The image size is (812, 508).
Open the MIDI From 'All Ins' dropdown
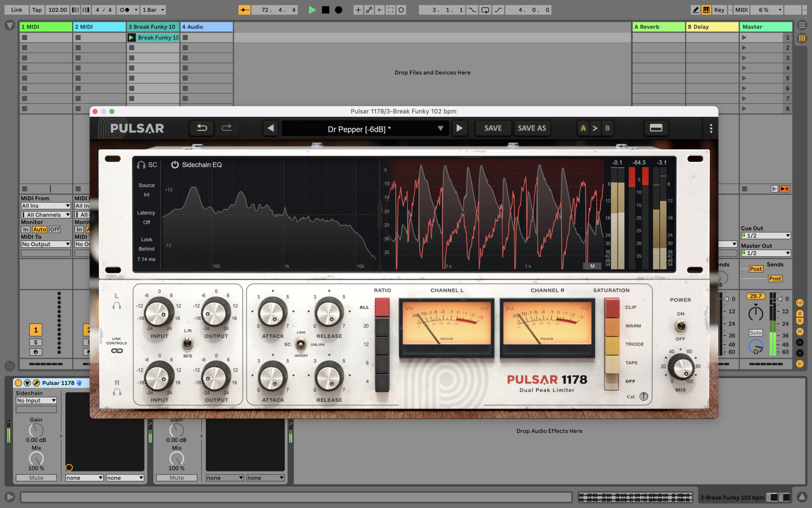(45, 205)
